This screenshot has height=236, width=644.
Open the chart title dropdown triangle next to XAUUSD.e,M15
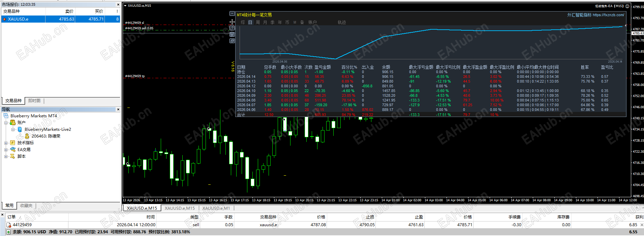[x=125, y=6]
